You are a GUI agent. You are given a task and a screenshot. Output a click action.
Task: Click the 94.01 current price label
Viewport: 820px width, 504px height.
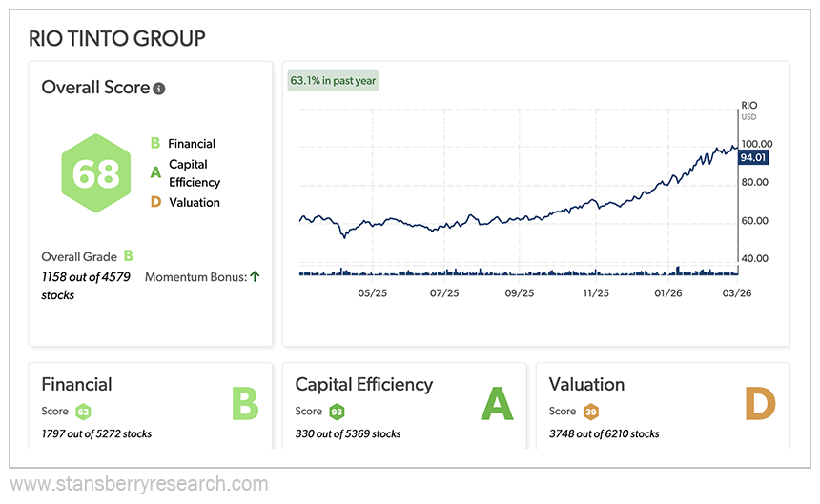pyautogui.click(x=753, y=157)
